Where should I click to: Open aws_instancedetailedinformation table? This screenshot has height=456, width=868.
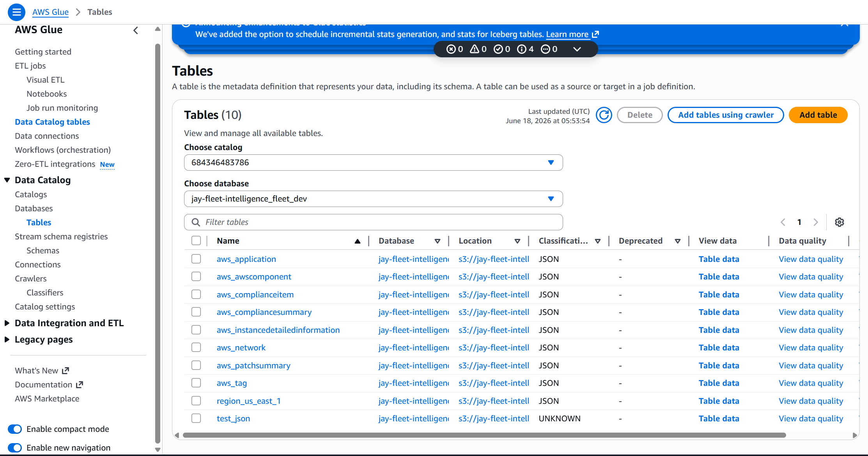coord(278,330)
